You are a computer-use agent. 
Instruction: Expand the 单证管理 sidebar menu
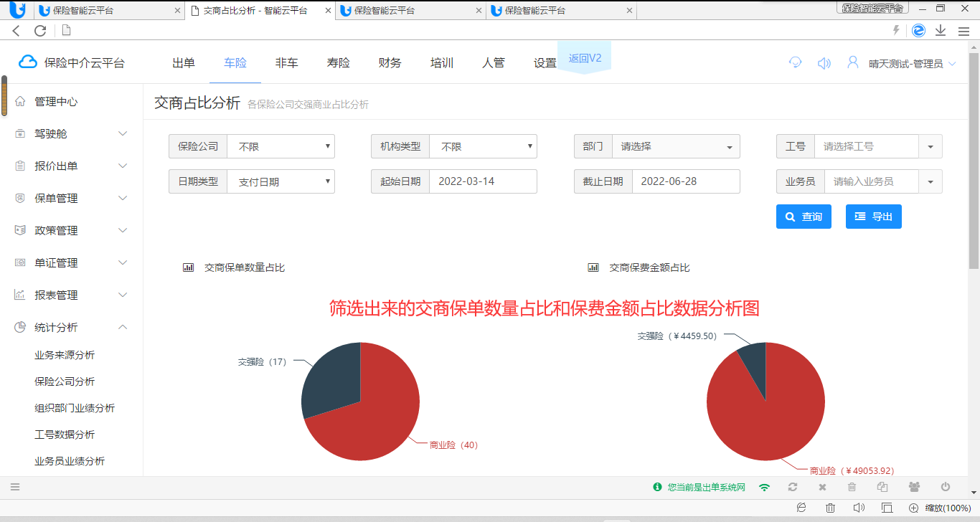click(x=72, y=262)
